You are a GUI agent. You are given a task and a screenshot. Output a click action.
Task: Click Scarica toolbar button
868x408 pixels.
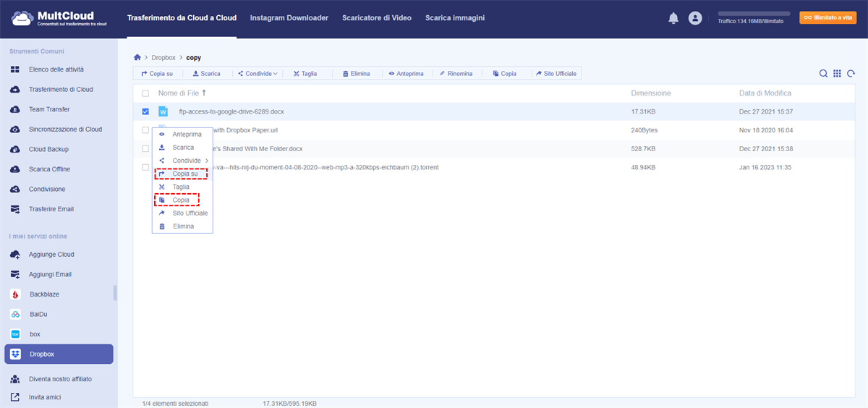pos(206,74)
